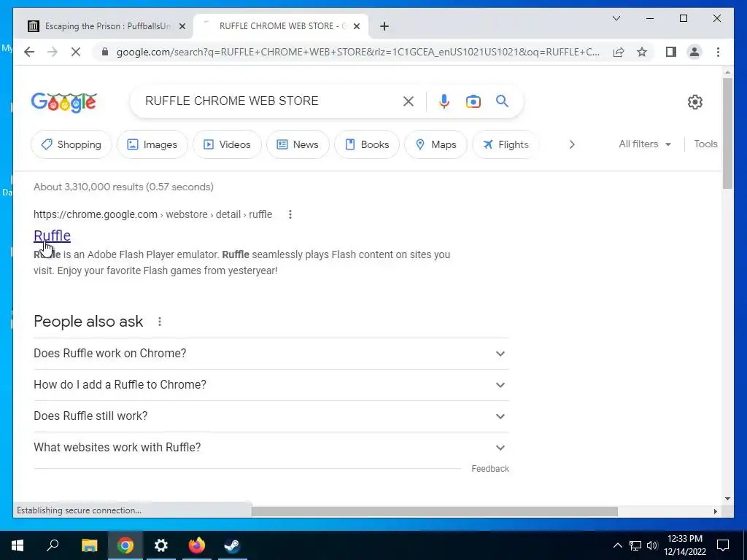Click the Chrome address bar URL
This screenshot has width=747, height=560.
(x=357, y=52)
